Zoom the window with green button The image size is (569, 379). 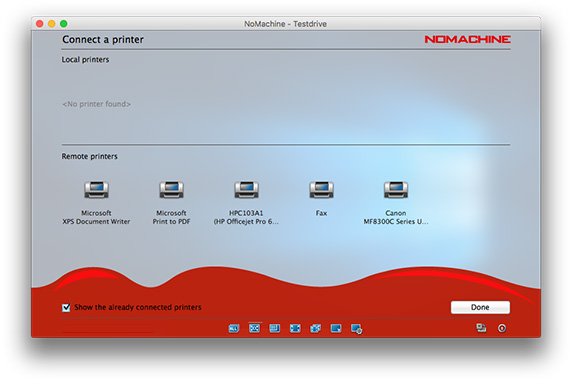point(64,24)
